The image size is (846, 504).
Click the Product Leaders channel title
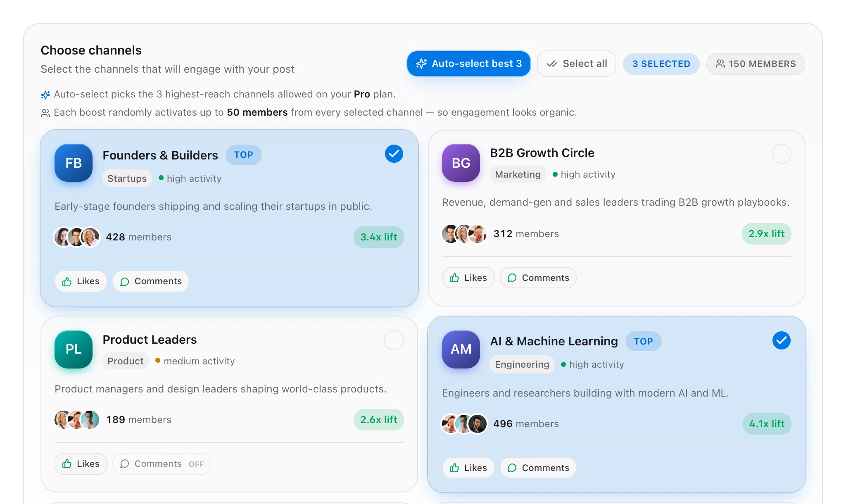(150, 340)
